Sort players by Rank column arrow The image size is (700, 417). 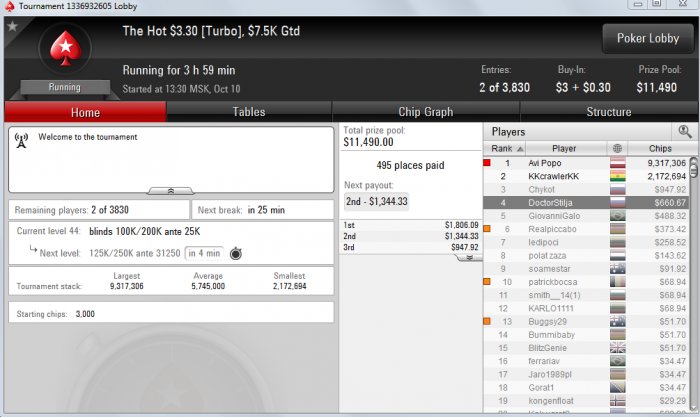pos(520,149)
